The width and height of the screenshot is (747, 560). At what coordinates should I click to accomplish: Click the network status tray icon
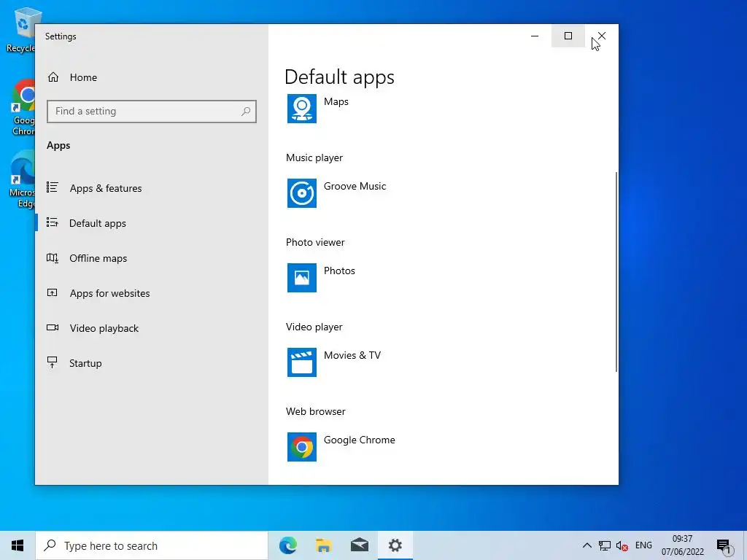pyautogui.click(x=605, y=545)
